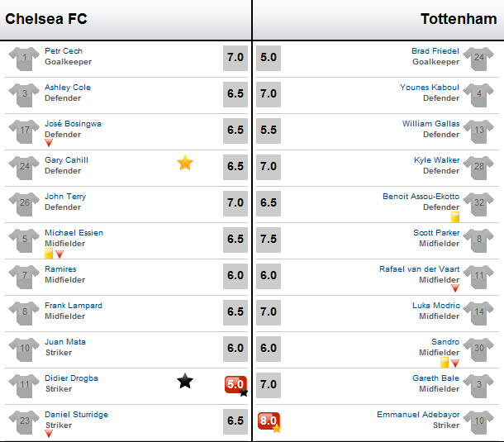Click Scott Parker's 7.5 rating box
Image resolution: width=504 pixels, height=442 pixels.
click(x=269, y=240)
